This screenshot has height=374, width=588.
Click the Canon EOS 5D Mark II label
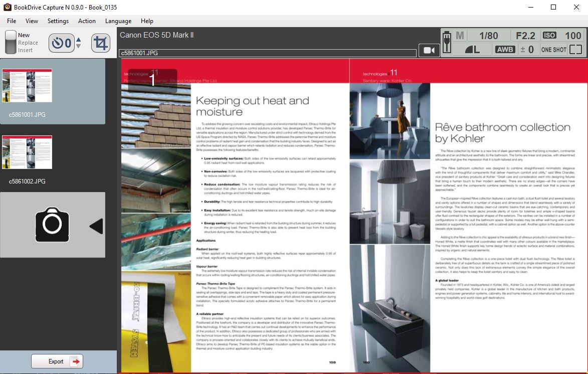156,35
